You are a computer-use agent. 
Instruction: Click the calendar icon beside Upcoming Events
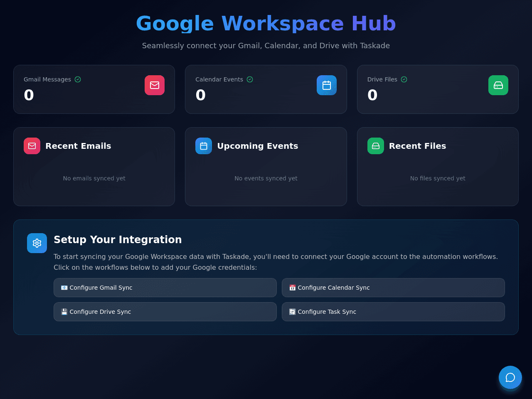204,146
